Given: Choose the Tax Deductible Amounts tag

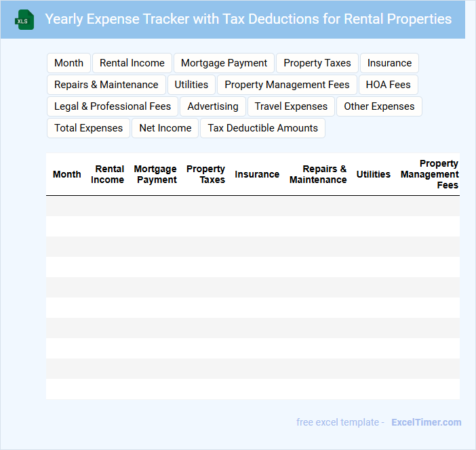Looking at the screenshot, I should coord(262,128).
